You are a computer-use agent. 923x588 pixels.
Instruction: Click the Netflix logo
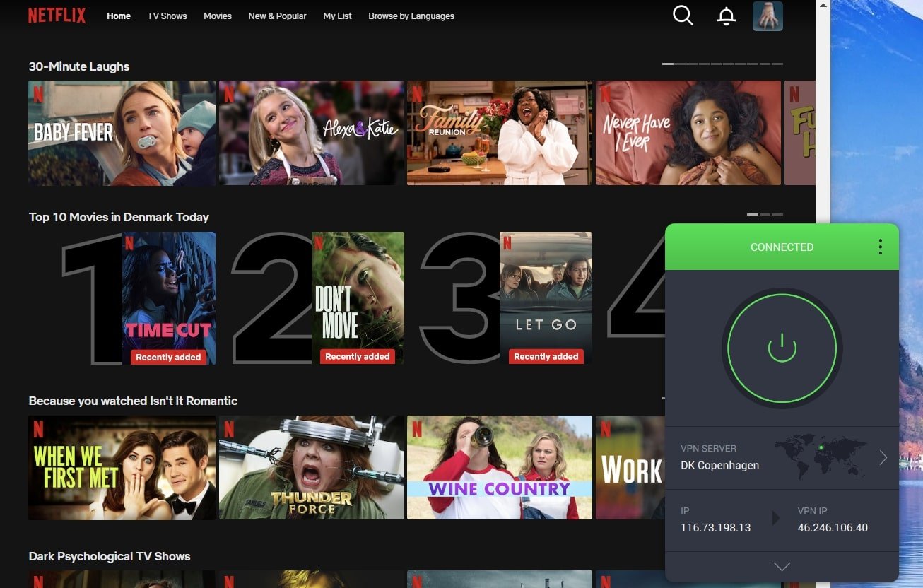57,16
